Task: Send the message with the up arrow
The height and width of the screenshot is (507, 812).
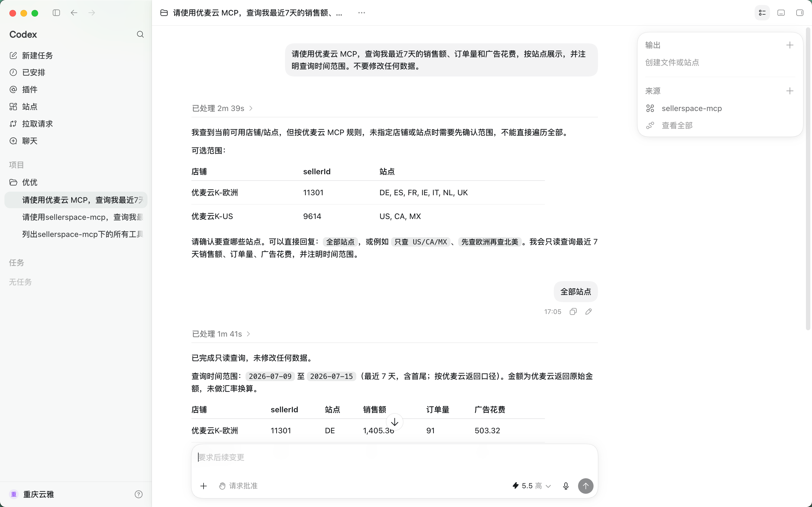Action: 586,486
